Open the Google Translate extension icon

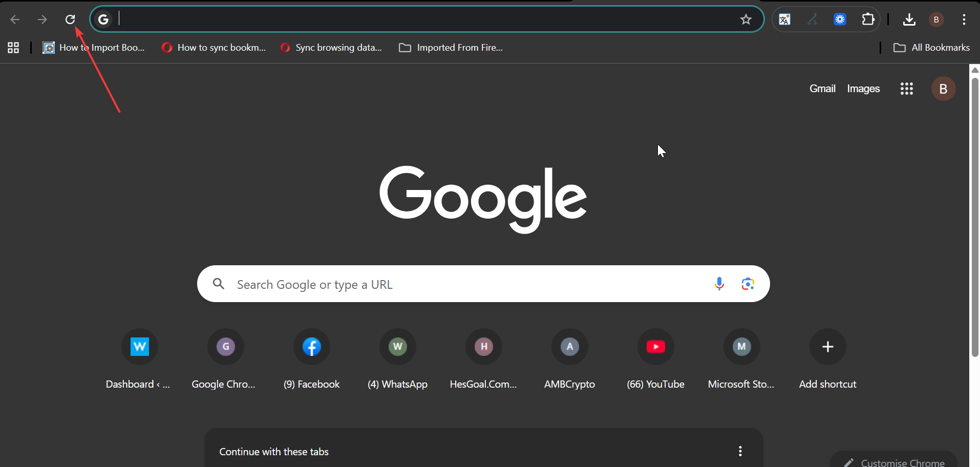(x=784, y=19)
